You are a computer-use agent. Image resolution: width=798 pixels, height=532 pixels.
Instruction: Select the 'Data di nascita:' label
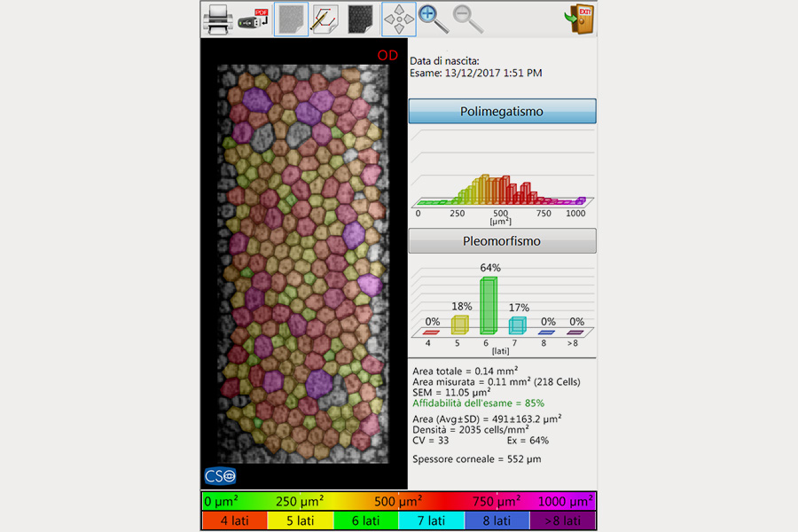tap(444, 61)
